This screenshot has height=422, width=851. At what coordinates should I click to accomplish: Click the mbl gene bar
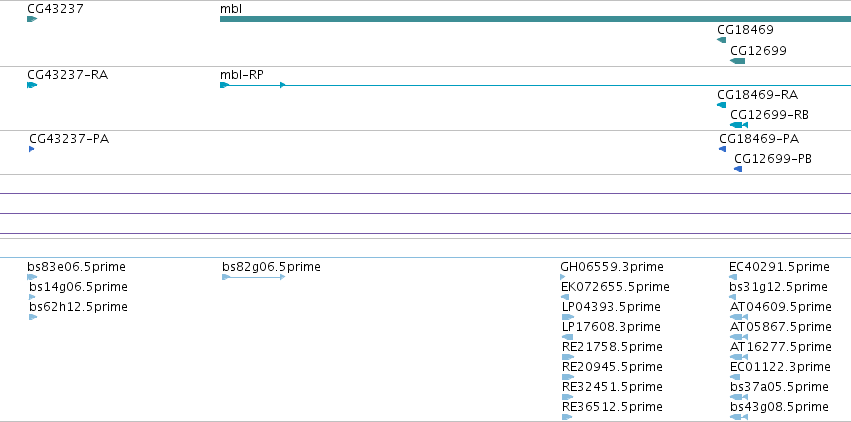pos(535,19)
